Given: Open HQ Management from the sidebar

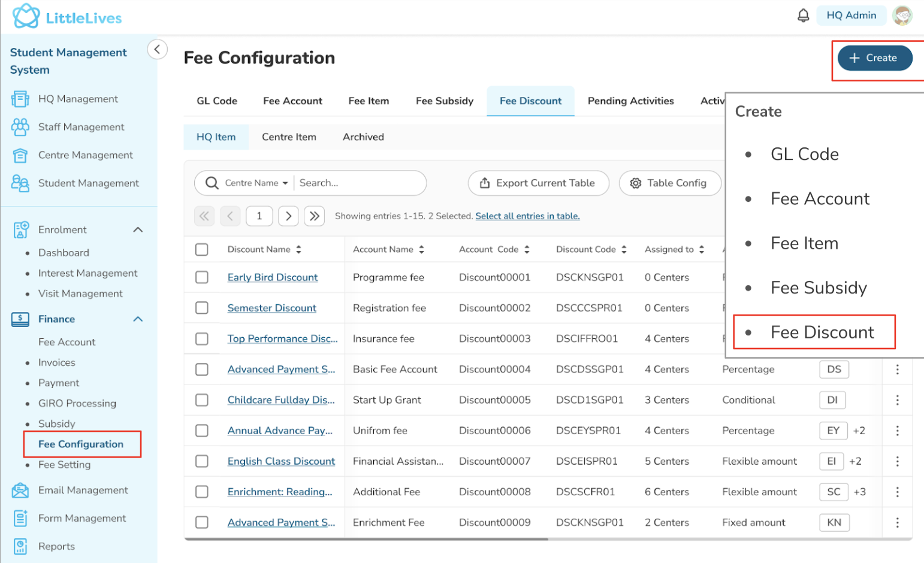Looking at the screenshot, I should 78,99.
